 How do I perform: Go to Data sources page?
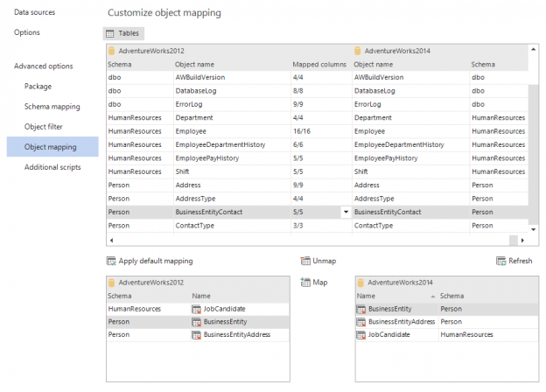pyautogui.click(x=34, y=12)
